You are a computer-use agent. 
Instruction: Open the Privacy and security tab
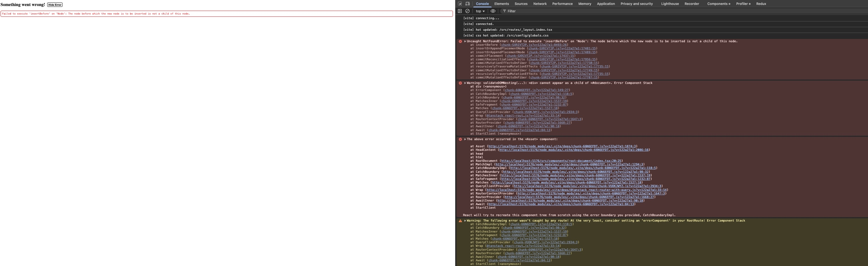click(x=637, y=4)
